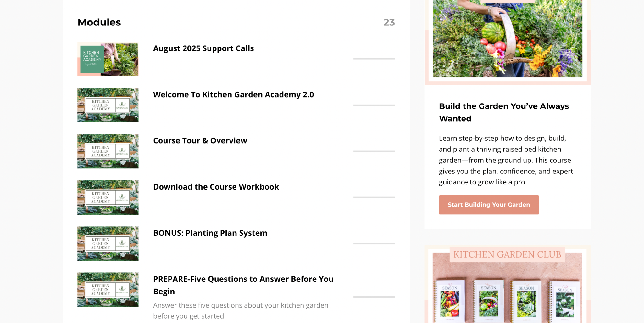Viewport: 644px width, 323px height.
Task: Go to Course Tour & Overview title link
Action: point(200,141)
